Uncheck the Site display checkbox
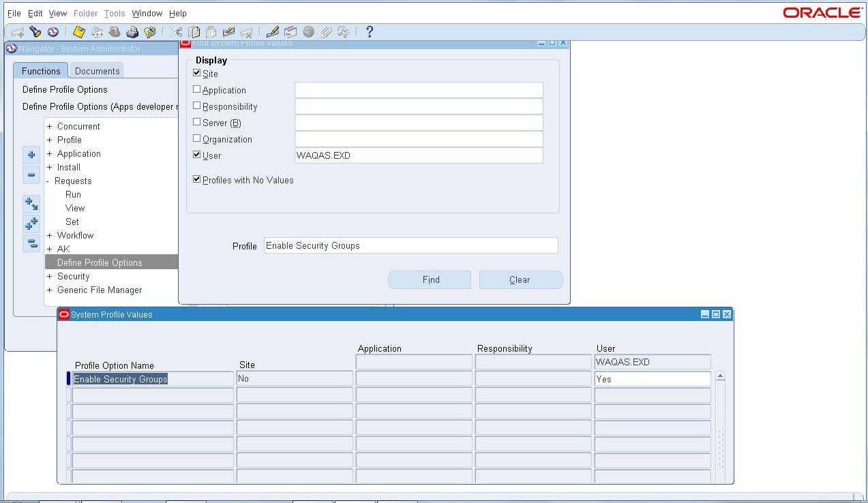The image size is (868, 503). pyautogui.click(x=196, y=74)
